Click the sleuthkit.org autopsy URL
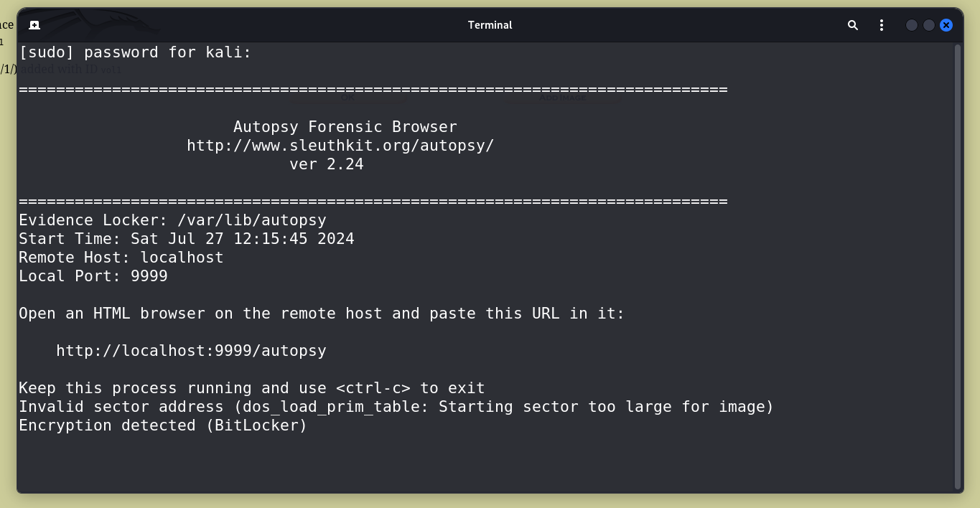Screen dimensions: 980x508 [x=340, y=146]
